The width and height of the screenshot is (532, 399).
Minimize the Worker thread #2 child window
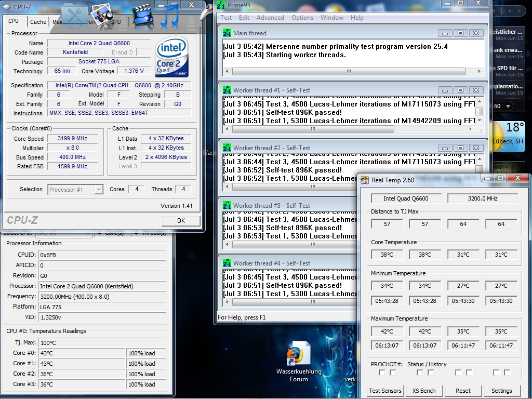point(445,148)
